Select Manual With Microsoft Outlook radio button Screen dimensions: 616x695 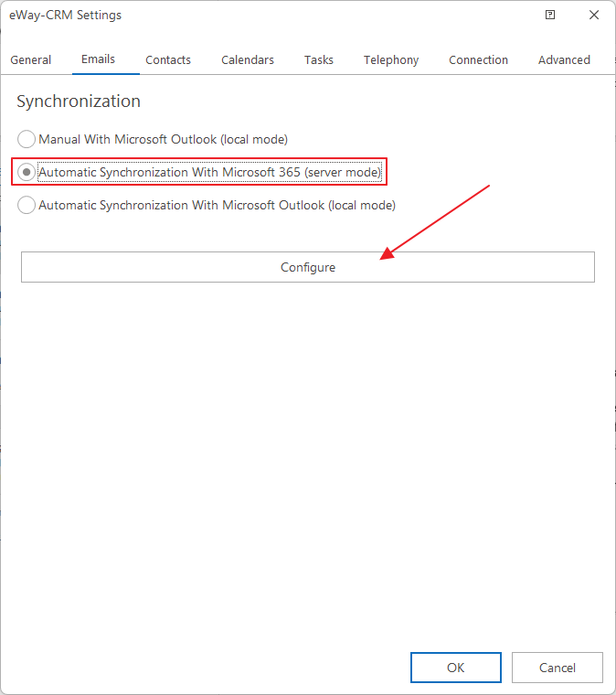tap(27, 139)
